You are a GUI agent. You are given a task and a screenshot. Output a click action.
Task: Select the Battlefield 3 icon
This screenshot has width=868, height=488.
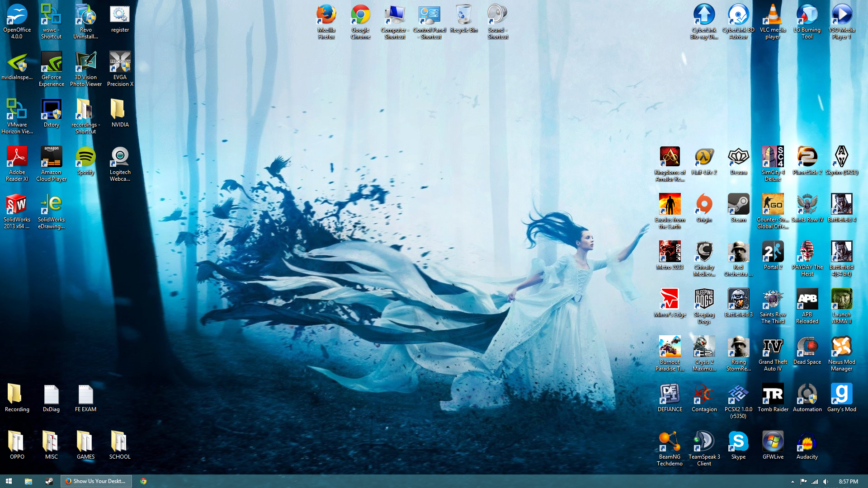[x=739, y=303]
